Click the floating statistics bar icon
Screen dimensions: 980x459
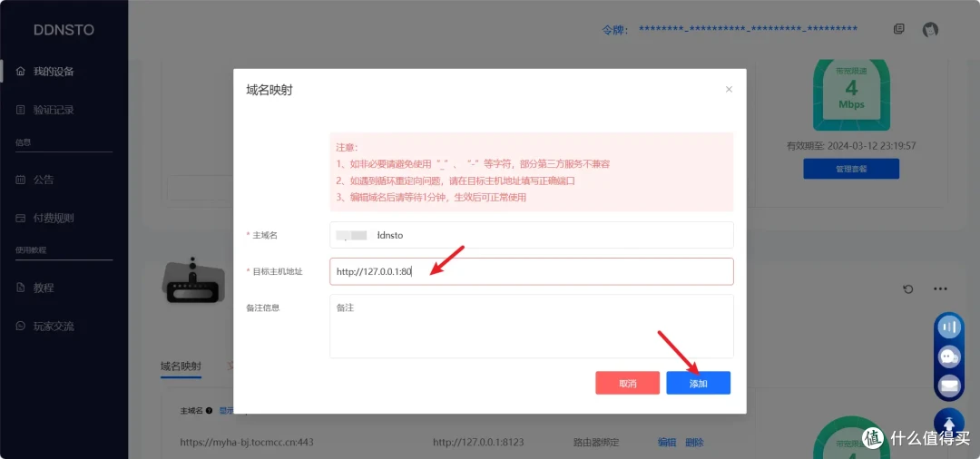pyautogui.click(x=949, y=327)
